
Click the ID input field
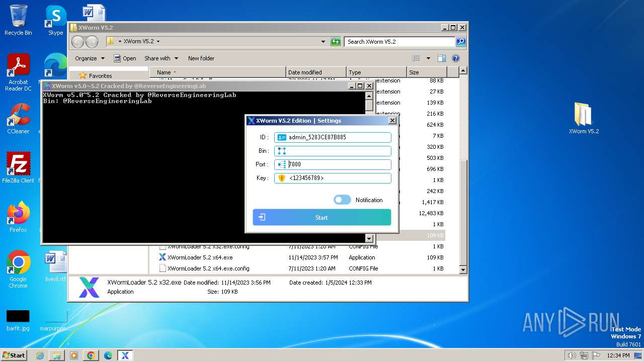pyautogui.click(x=333, y=137)
